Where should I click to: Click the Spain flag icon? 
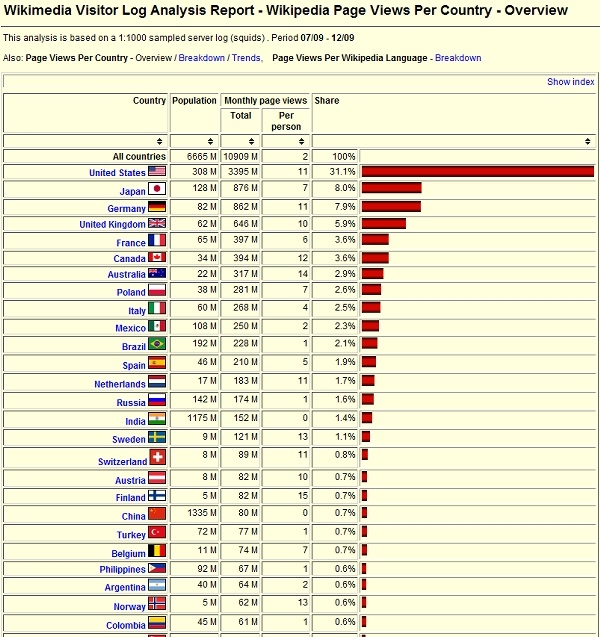click(x=157, y=362)
